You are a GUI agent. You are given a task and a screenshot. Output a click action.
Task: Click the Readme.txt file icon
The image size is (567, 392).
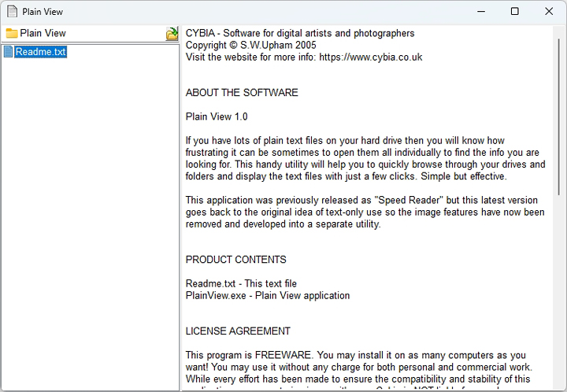[8, 52]
